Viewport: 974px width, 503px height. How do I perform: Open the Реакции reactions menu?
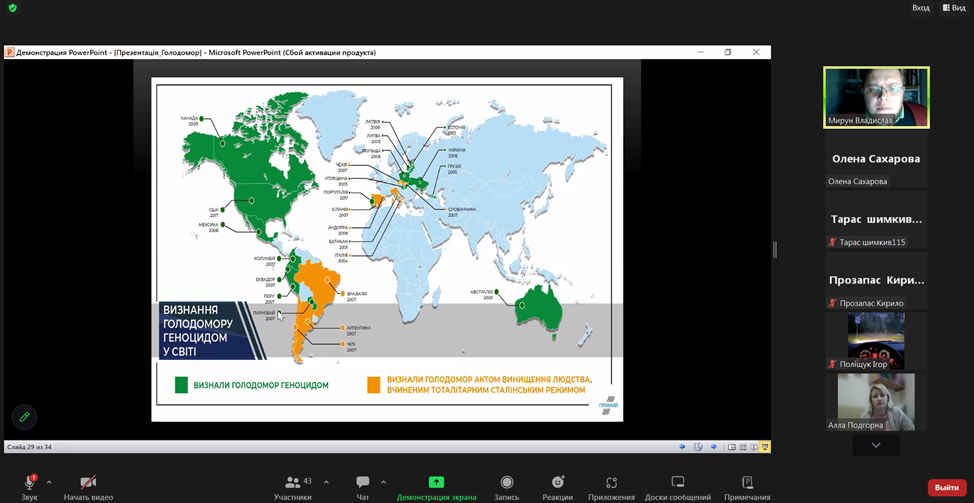558,485
